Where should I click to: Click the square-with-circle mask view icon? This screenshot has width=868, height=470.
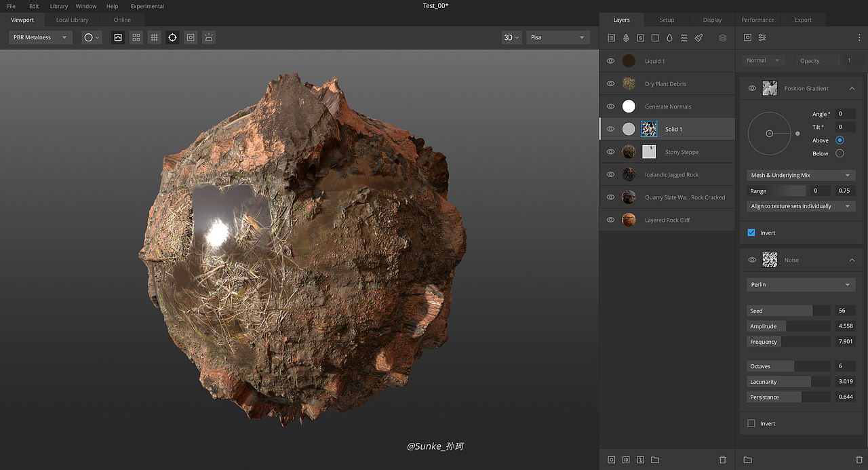tap(191, 37)
